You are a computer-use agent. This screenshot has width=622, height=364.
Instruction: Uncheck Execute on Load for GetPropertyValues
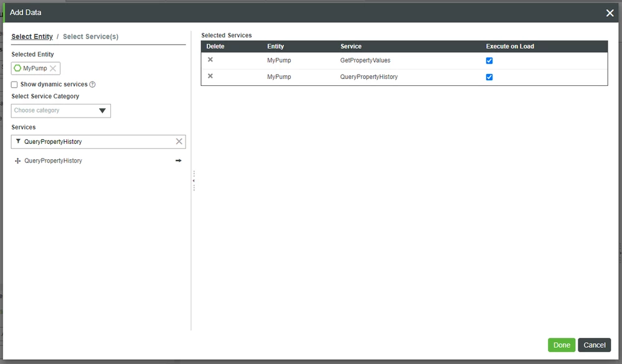point(489,60)
